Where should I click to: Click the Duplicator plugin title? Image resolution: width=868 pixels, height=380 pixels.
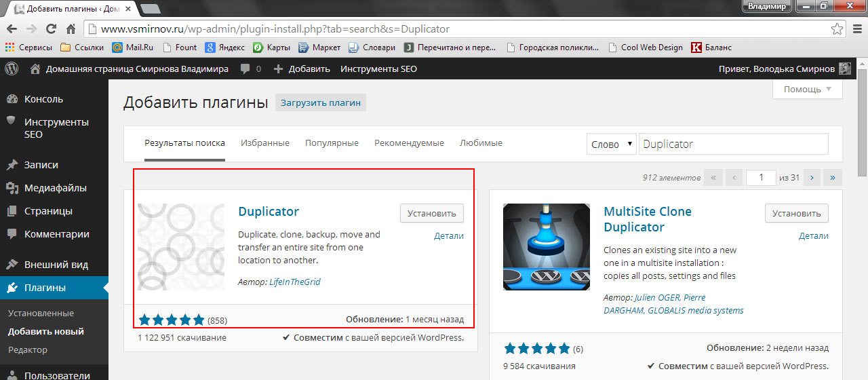[x=269, y=211]
